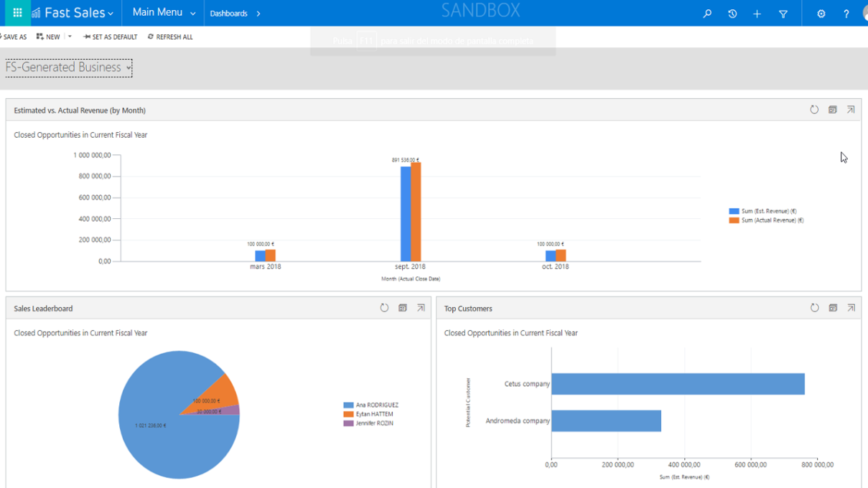This screenshot has width=868, height=488.
Task: Open the search magnifier in the top bar
Action: coord(707,14)
